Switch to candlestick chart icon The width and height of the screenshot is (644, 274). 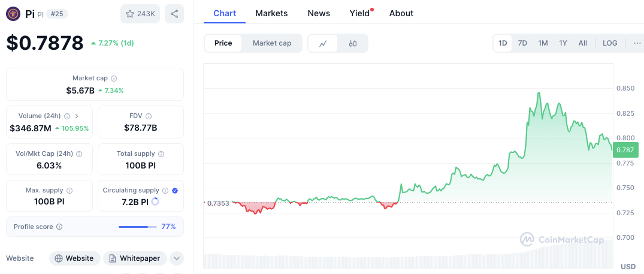tap(353, 43)
